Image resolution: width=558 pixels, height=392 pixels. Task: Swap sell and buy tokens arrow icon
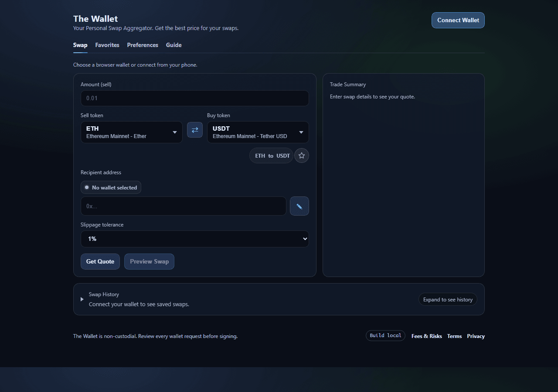tap(195, 130)
